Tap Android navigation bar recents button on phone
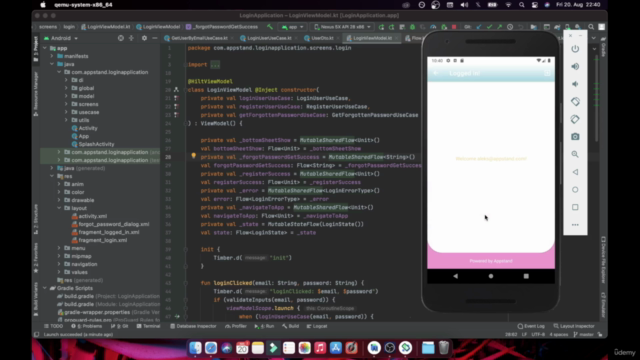Viewport: 640px width, 360px height. point(526,276)
